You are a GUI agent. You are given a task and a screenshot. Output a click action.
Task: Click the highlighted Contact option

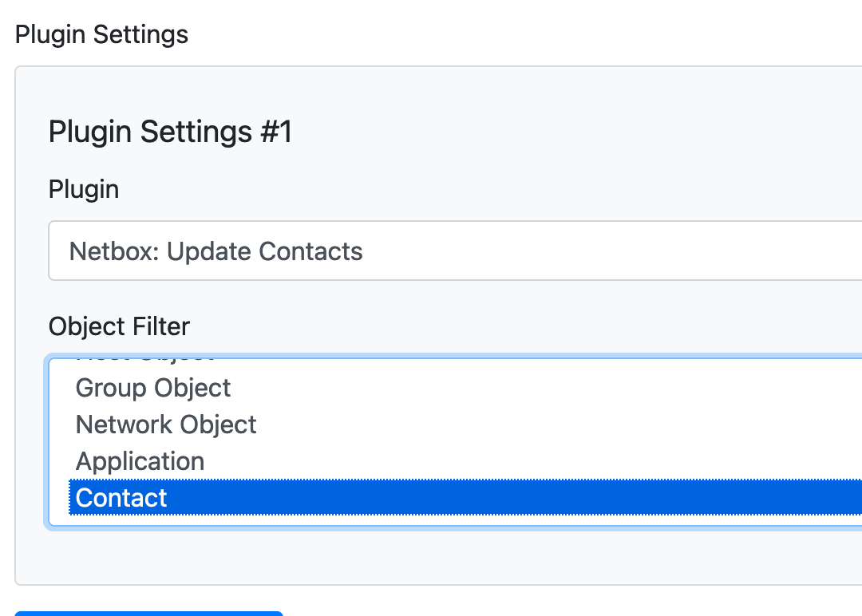pos(121,498)
